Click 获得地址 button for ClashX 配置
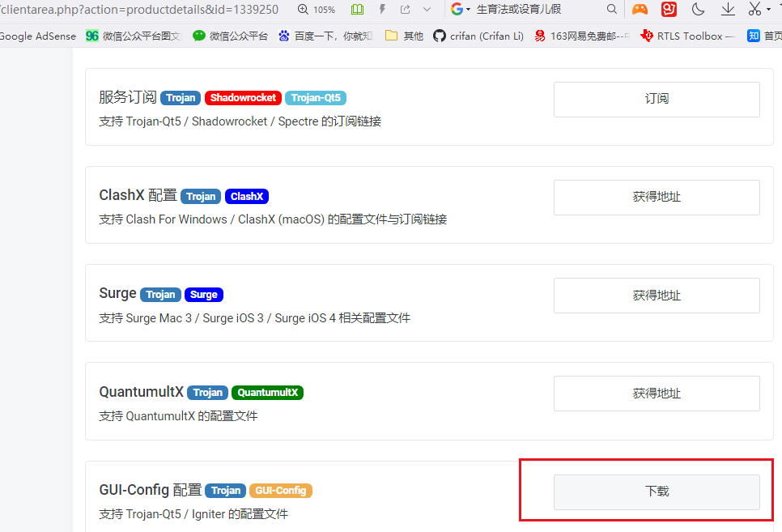782x532 pixels. click(657, 197)
